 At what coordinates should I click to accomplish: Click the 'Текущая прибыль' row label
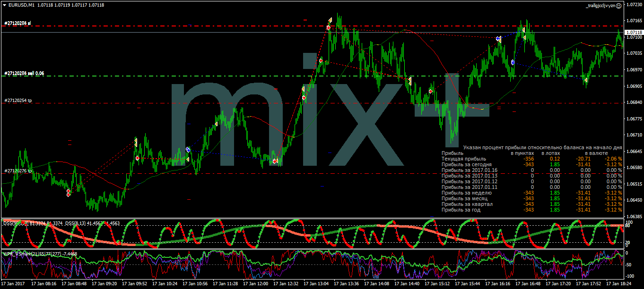click(463, 159)
